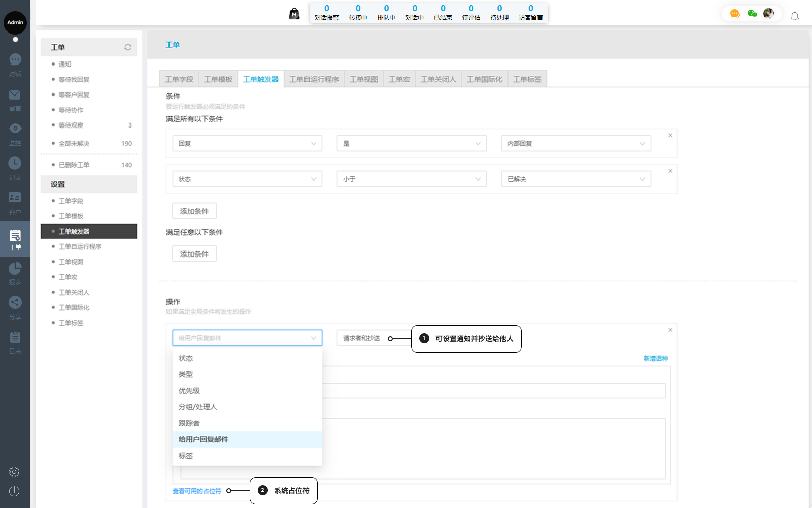Open the settings gear icon
The height and width of the screenshot is (508, 812).
[14, 472]
